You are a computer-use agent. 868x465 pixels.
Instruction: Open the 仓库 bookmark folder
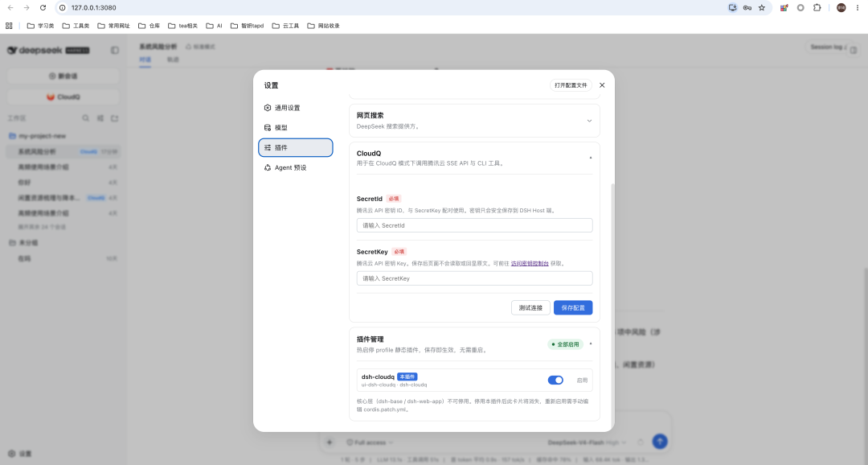click(x=149, y=26)
